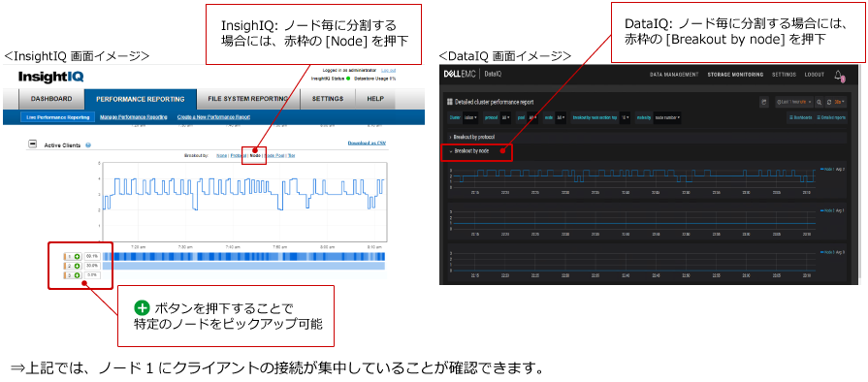
Task: Open Create a New Performance Report link
Action: point(213,117)
